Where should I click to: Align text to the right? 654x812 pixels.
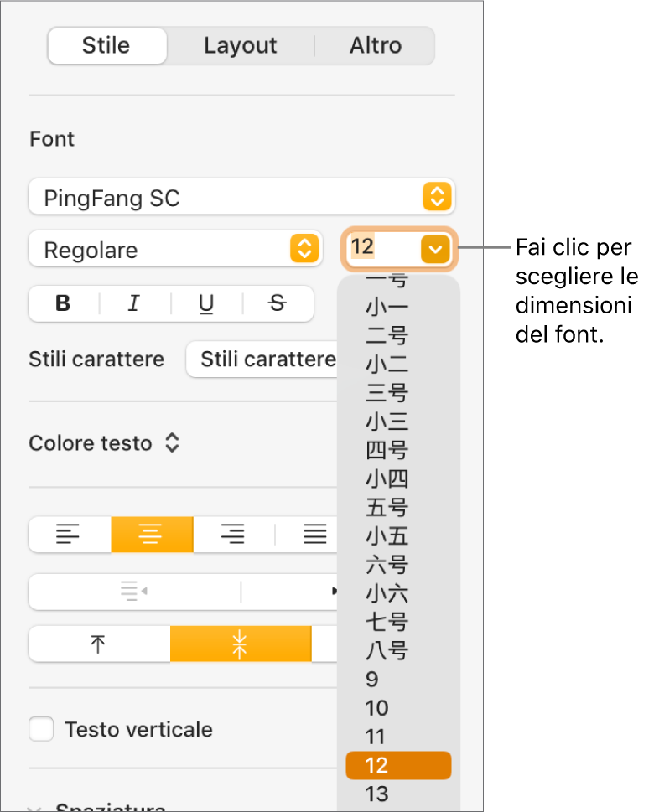pos(233,535)
